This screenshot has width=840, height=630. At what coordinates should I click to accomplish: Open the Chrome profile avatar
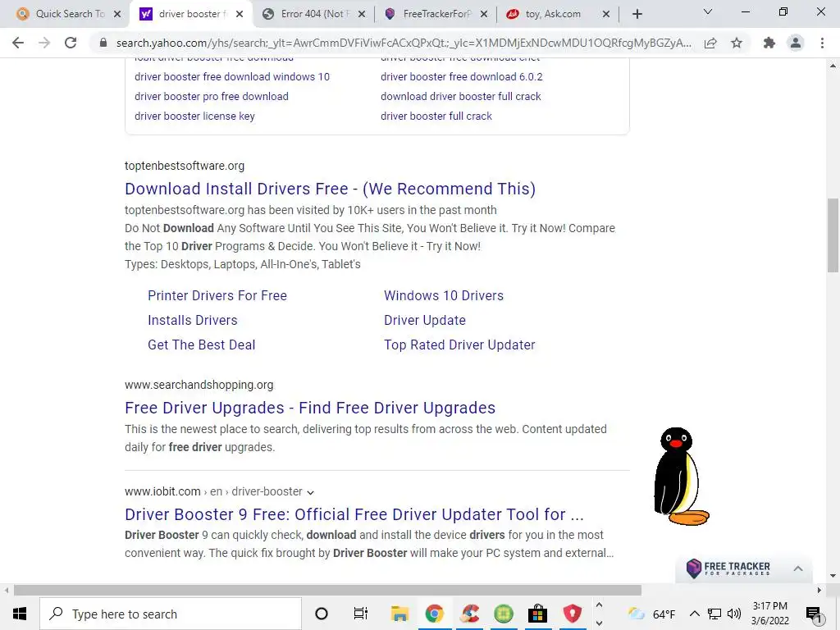pos(796,43)
